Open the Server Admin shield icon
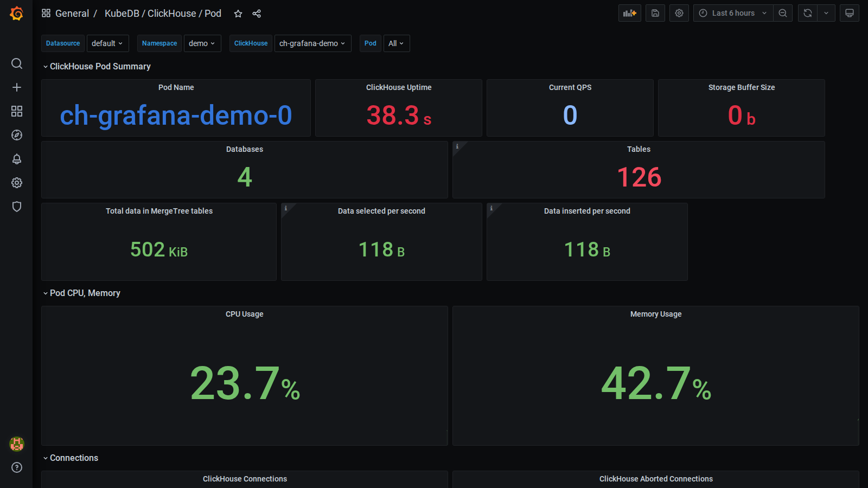868x488 pixels. pos(17,207)
